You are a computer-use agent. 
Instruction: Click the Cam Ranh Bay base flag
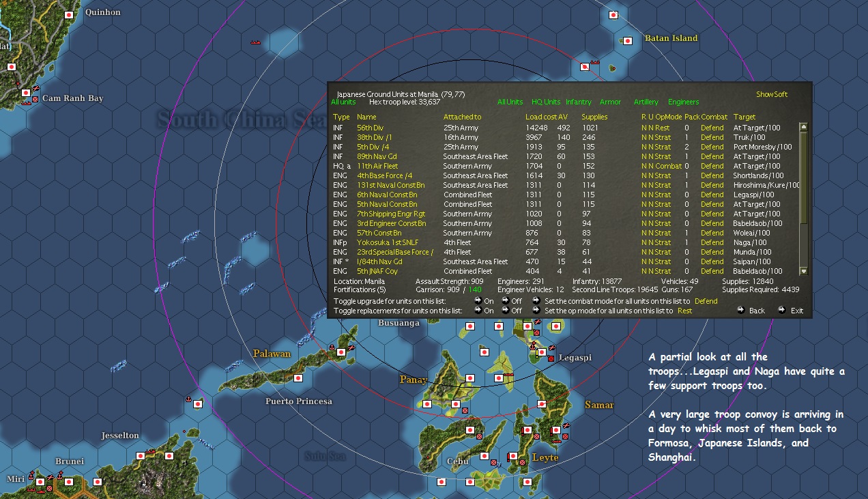(x=26, y=93)
